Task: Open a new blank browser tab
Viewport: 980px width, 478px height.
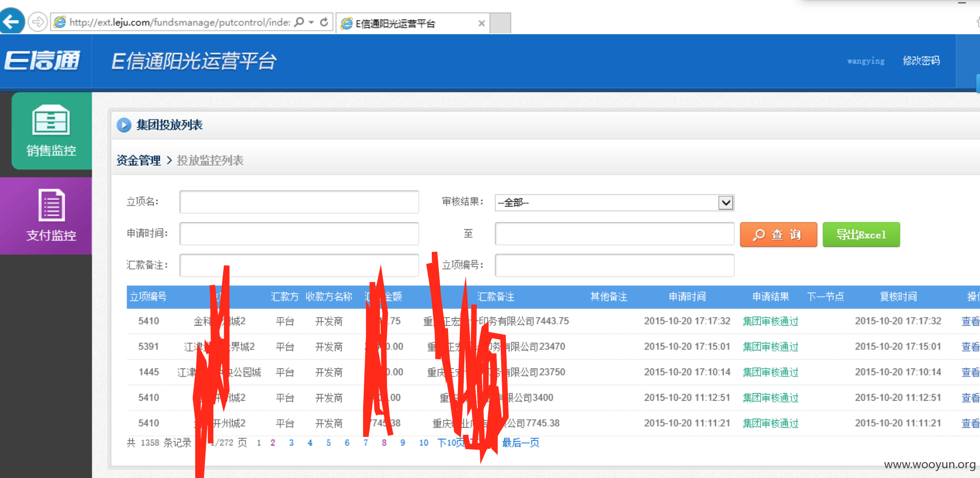Action: coord(501,23)
